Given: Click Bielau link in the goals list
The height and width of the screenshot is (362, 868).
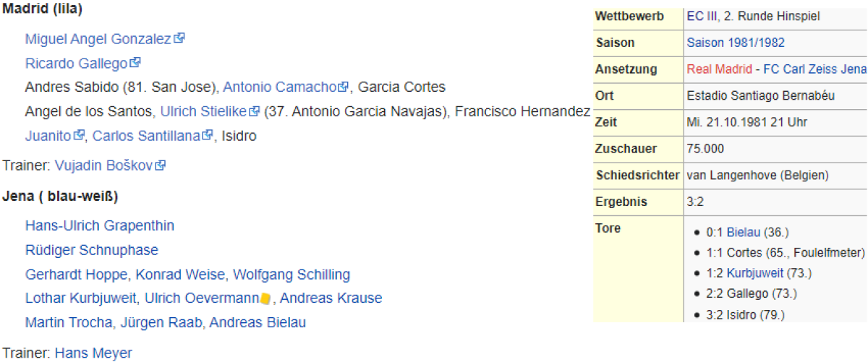Looking at the screenshot, I should click(x=744, y=233).
